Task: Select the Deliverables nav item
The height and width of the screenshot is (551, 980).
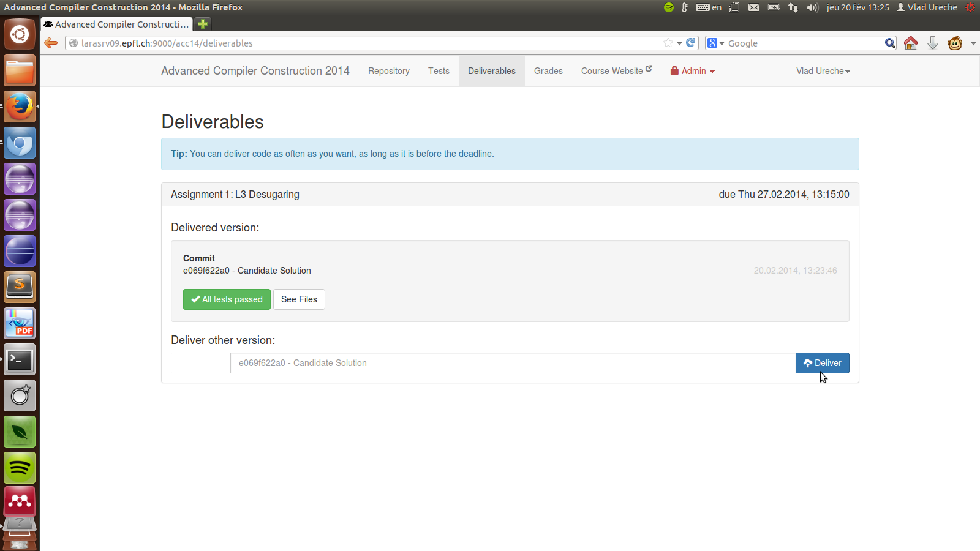Action: pyautogui.click(x=492, y=71)
